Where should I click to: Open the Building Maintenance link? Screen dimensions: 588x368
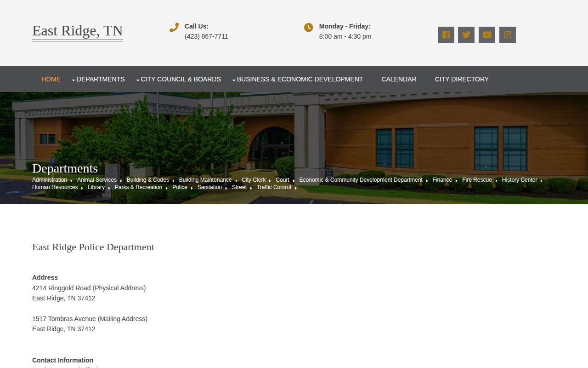coord(205,180)
